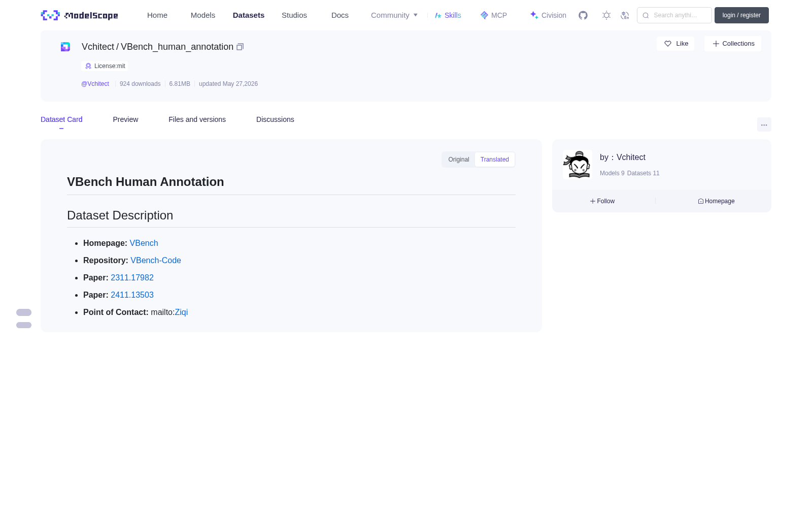The image size is (812, 508).
Task: Click the Models 9 count text
Action: click(x=612, y=173)
